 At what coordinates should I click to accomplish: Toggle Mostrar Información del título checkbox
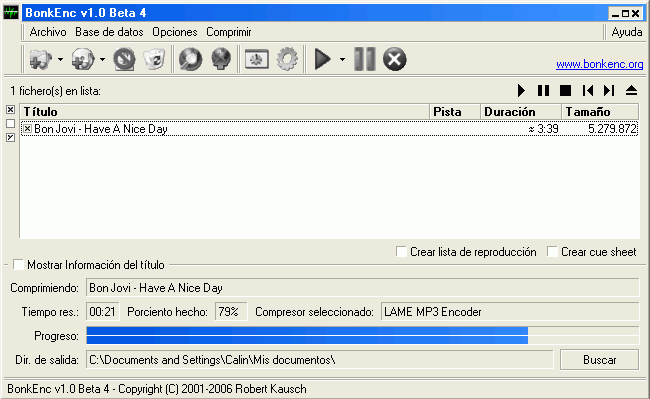pyautogui.click(x=18, y=264)
